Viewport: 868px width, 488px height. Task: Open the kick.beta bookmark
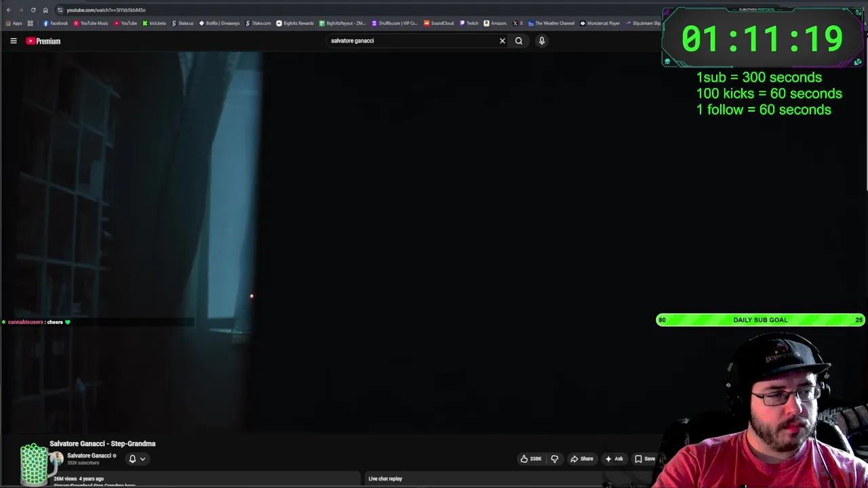click(x=154, y=23)
